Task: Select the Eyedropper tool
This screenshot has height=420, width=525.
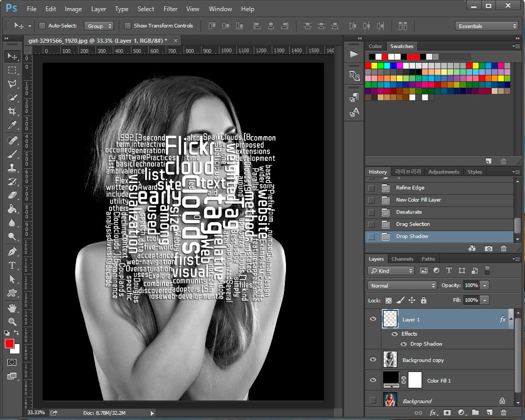Action: coord(12,125)
